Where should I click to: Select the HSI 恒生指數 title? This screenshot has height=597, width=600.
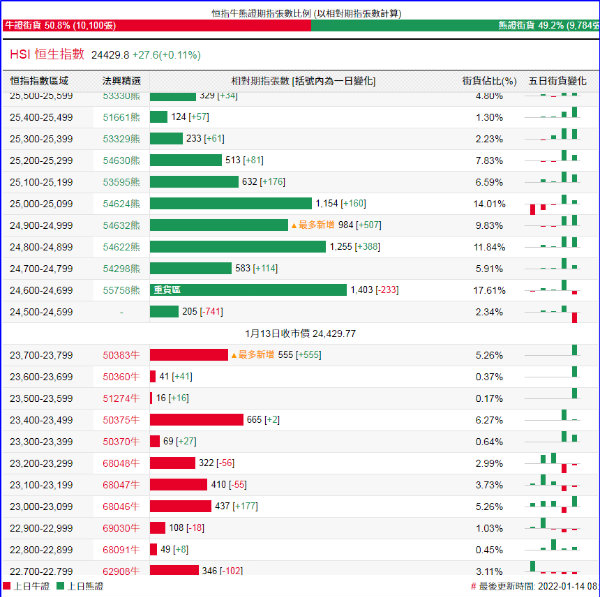click(47, 54)
